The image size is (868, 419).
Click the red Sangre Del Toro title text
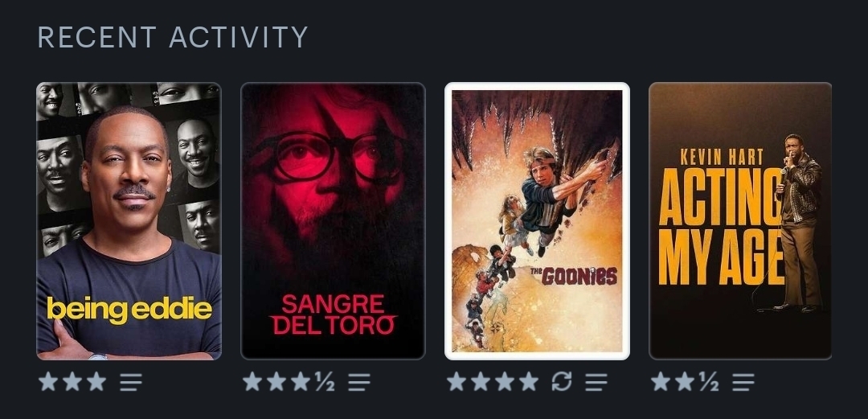coord(334,314)
